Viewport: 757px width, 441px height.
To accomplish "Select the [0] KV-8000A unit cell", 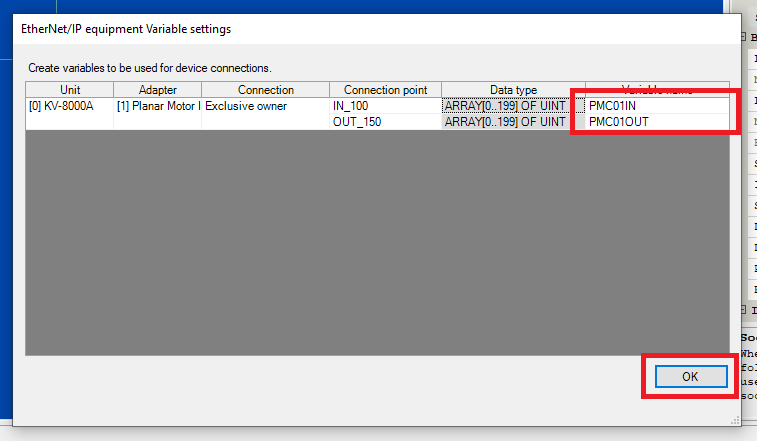I will tap(69, 105).
